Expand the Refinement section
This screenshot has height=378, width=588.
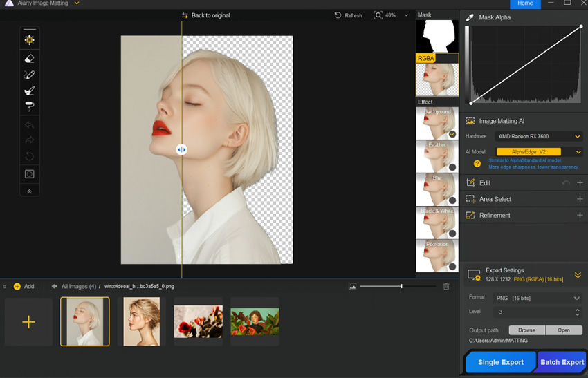point(580,215)
